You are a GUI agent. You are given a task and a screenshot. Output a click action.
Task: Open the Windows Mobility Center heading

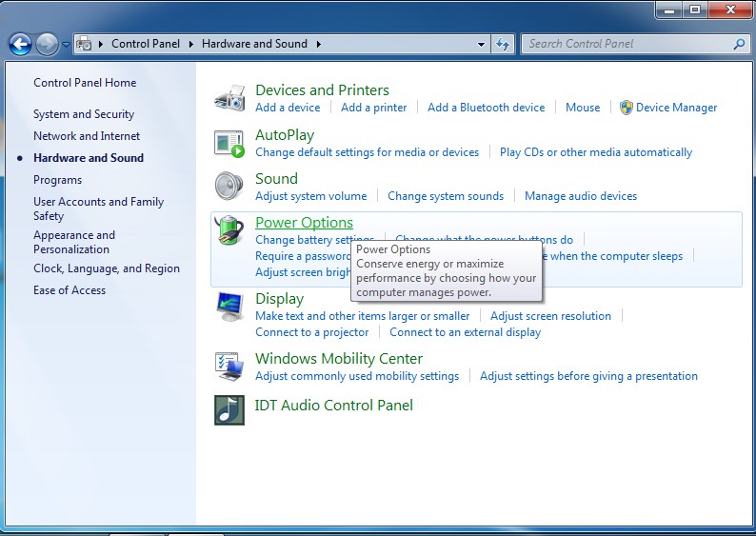339,359
